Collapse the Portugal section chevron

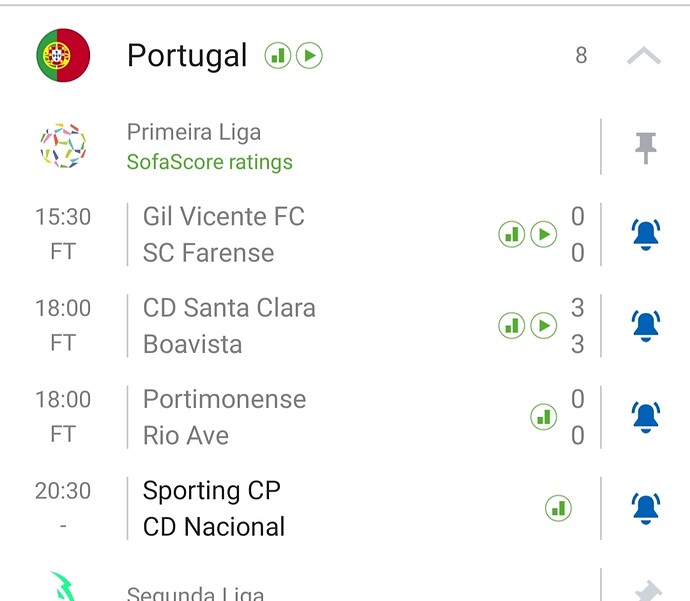tap(643, 56)
